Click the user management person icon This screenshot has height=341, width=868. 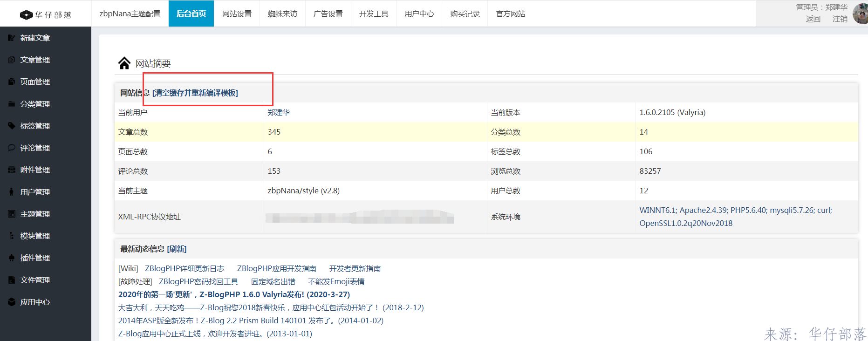coord(12,192)
